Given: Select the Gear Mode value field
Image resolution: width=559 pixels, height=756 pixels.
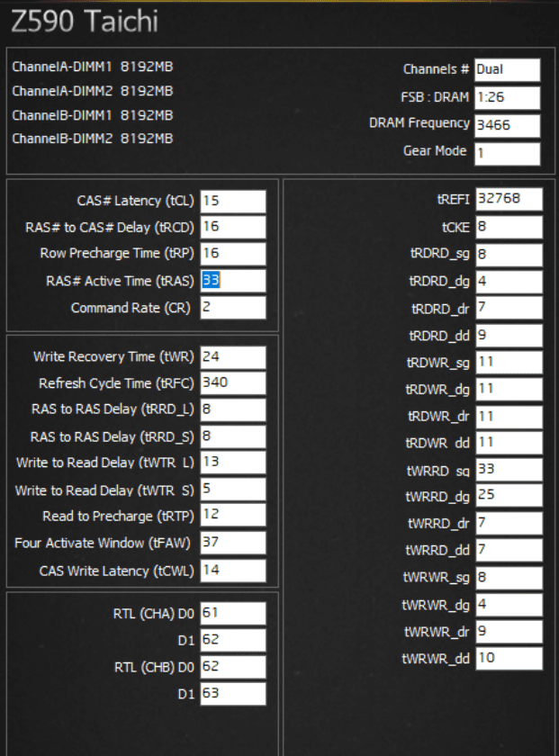Looking at the screenshot, I should [x=508, y=154].
